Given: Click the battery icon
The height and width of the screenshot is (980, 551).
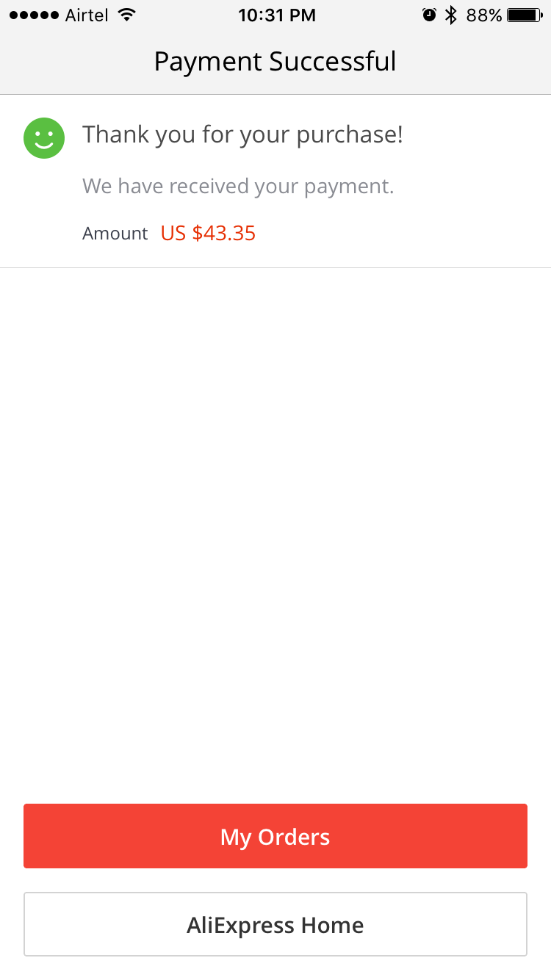Looking at the screenshot, I should pyautogui.click(x=525, y=15).
